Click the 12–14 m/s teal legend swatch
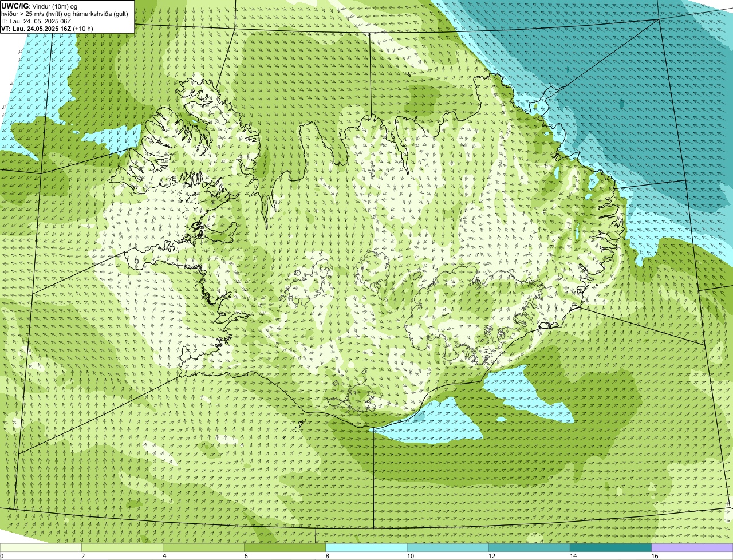Screen dimensions: 733x560 pyautogui.click(x=529, y=548)
